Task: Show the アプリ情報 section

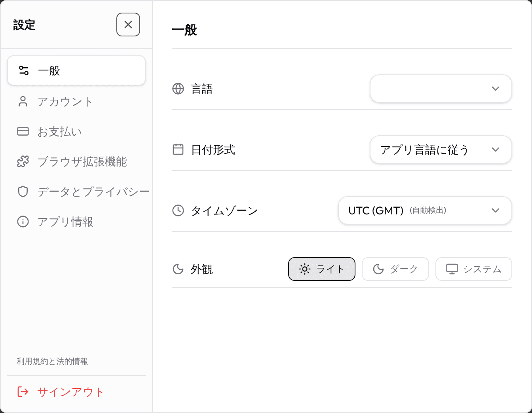Action: 76,222
